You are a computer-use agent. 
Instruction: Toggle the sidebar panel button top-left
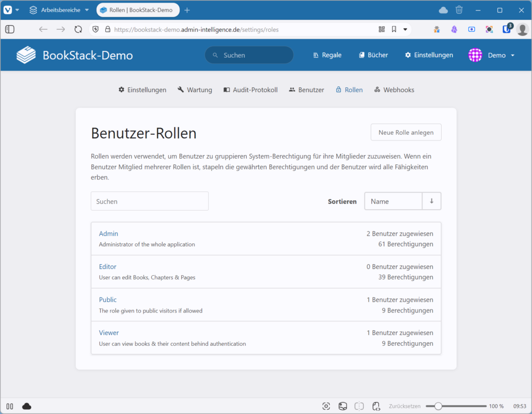(9, 29)
